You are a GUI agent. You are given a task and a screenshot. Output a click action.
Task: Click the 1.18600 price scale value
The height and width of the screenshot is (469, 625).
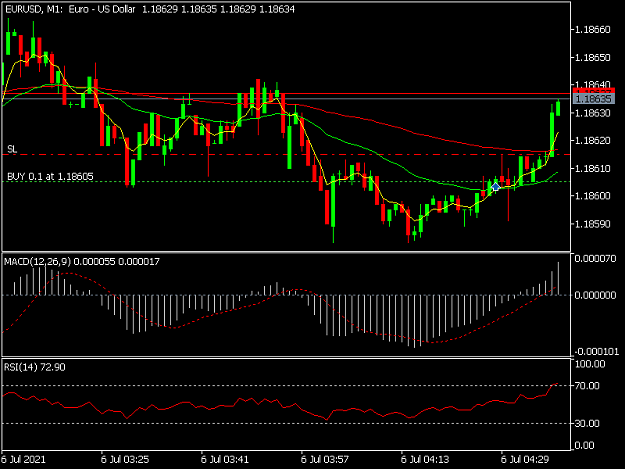[x=593, y=196]
